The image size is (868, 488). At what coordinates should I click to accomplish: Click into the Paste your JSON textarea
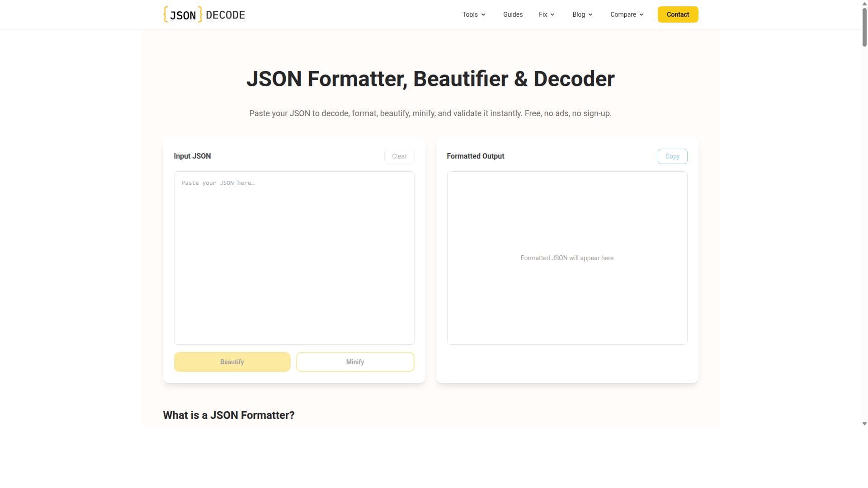tap(294, 258)
